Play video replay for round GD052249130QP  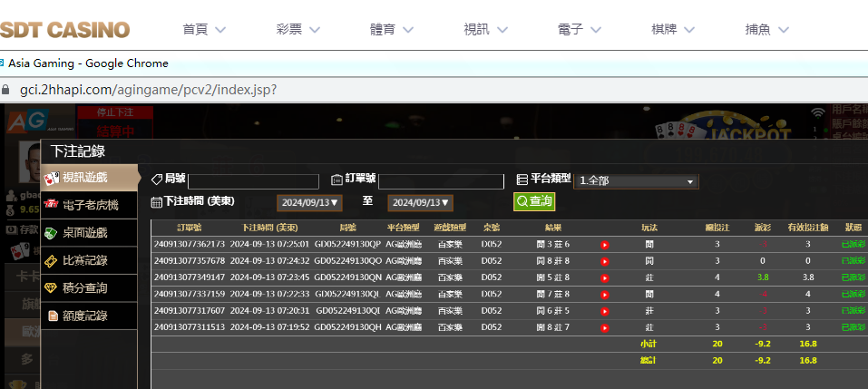tap(604, 244)
